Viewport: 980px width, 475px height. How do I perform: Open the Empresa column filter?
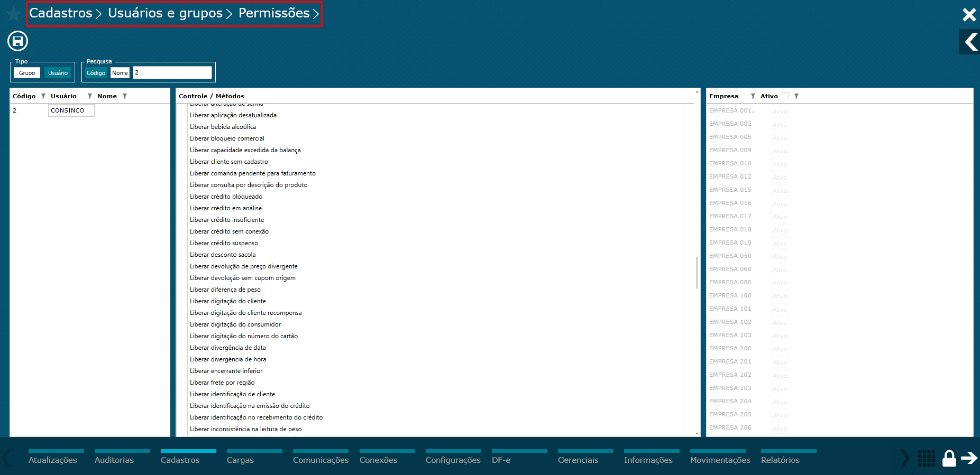point(753,96)
